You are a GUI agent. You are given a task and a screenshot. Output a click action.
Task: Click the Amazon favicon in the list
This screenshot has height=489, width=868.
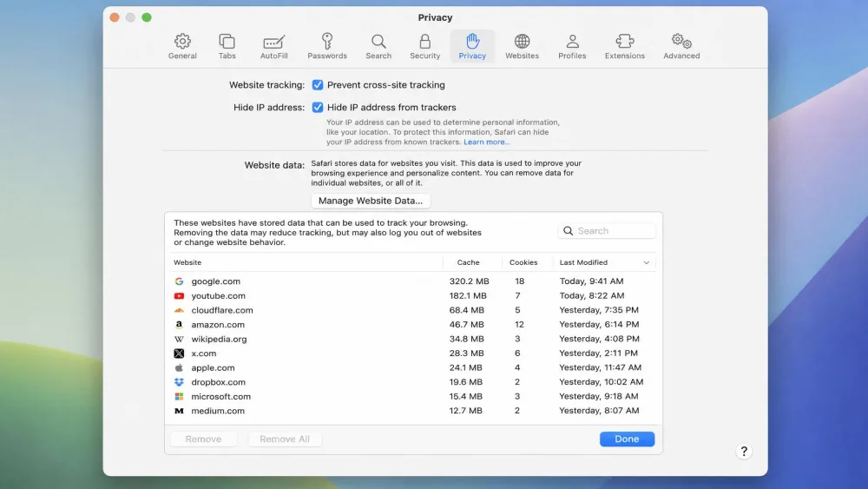click(179, 325)
